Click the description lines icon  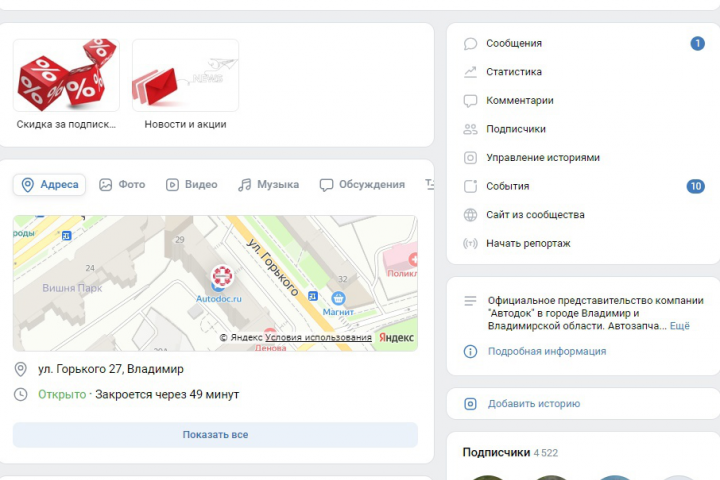[x=470, y=301]
